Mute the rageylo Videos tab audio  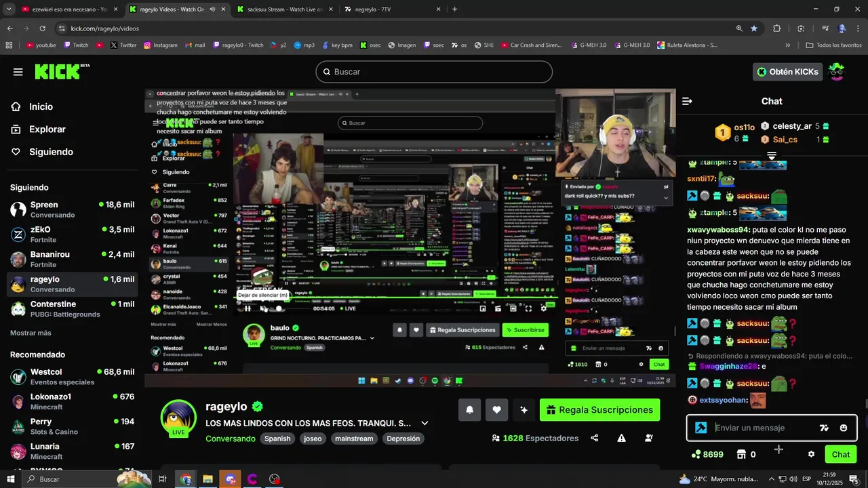click(212, 9)
